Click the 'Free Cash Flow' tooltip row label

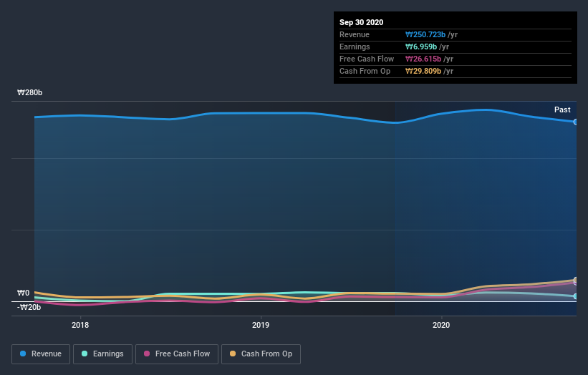coord(367,59)
